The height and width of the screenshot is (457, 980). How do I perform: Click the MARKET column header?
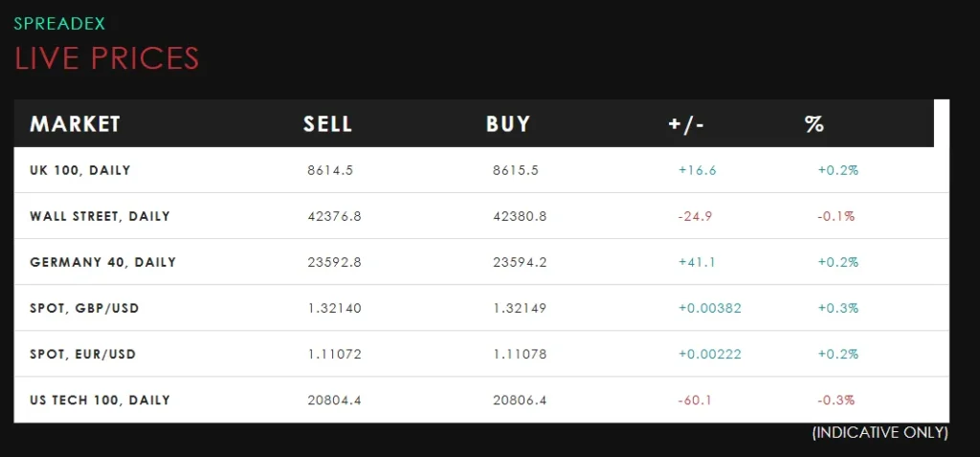pyautogui.click(x=75, y=124)
